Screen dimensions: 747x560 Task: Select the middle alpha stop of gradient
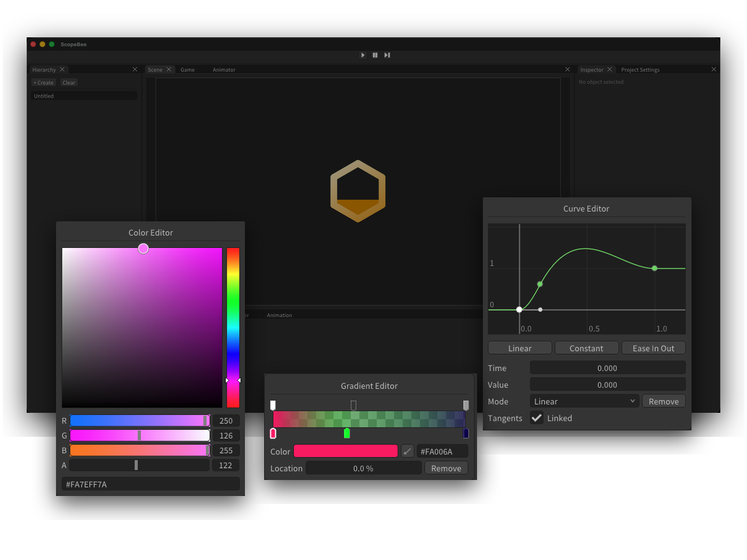point(353,405)
